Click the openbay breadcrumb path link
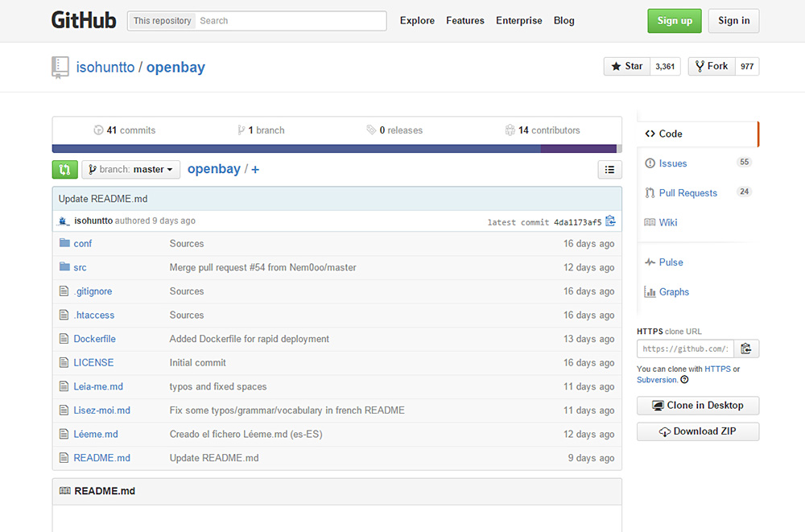The width and height of the screenshot is (805, 532). tap(213, 169)
